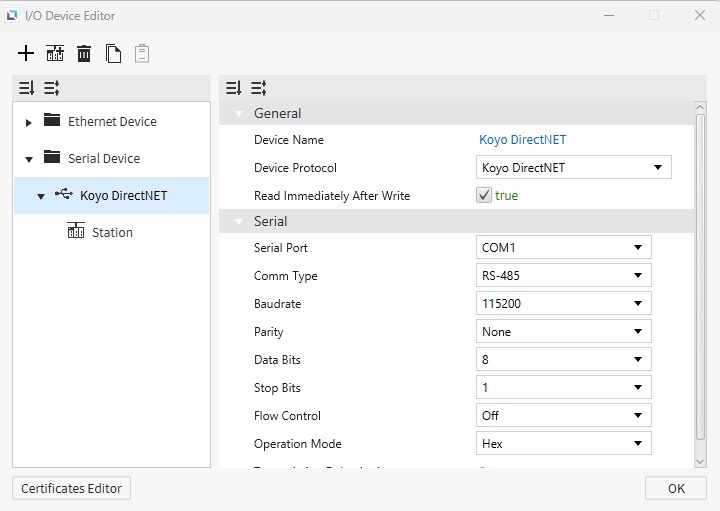Open the Baudrate dropdown
The image size is (720, 511).
pyautogui.click(x=564, y=304)
